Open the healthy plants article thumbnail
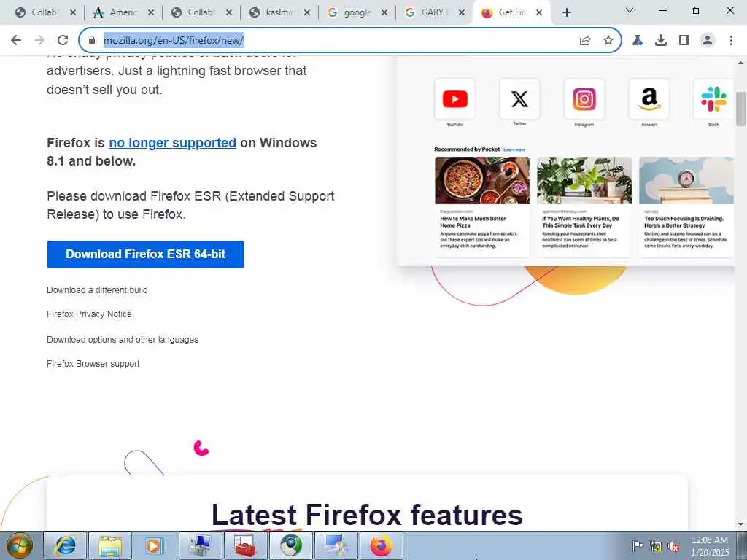747x560 pixels. 584,181
